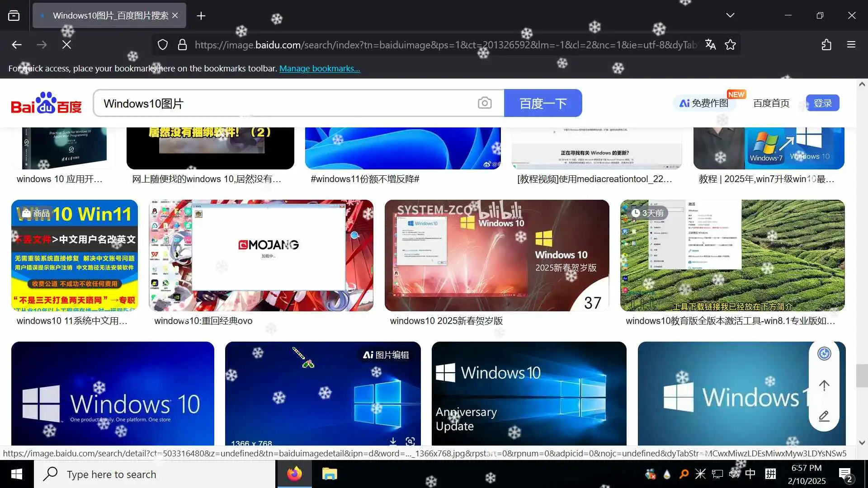
Task: Click the download icon on hovered image
Action: pyautogui.click(x=393, y=441)
